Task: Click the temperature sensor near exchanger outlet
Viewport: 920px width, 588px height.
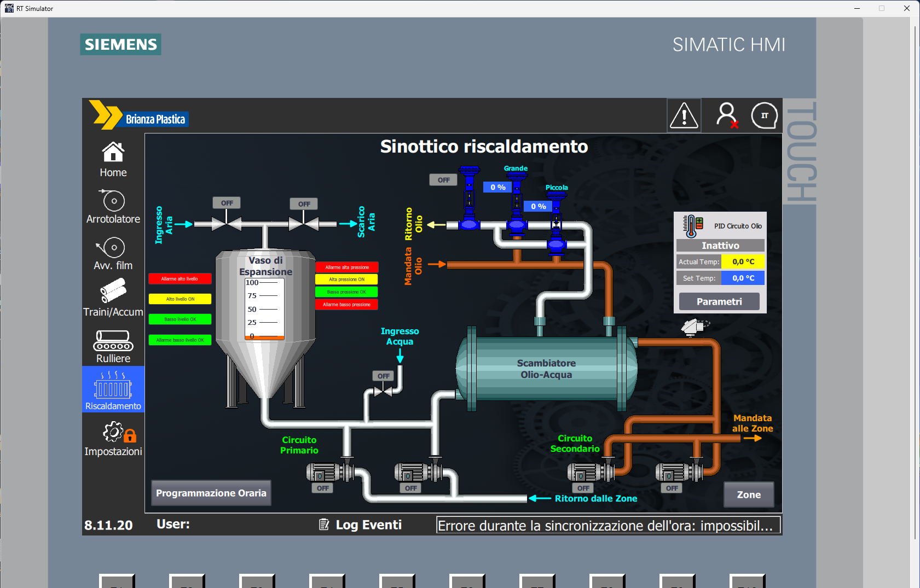Action: tap(694, 327)
